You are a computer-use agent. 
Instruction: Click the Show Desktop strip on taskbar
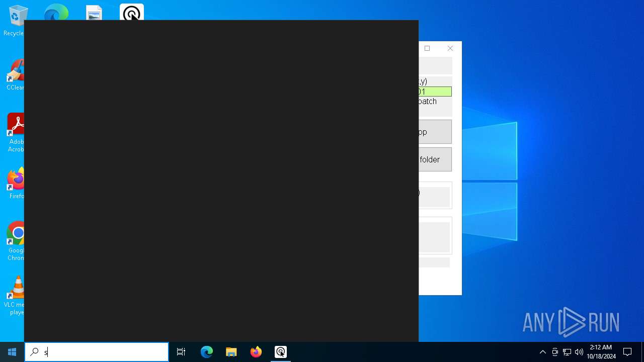pyautogui.click(x=642, y=352)
